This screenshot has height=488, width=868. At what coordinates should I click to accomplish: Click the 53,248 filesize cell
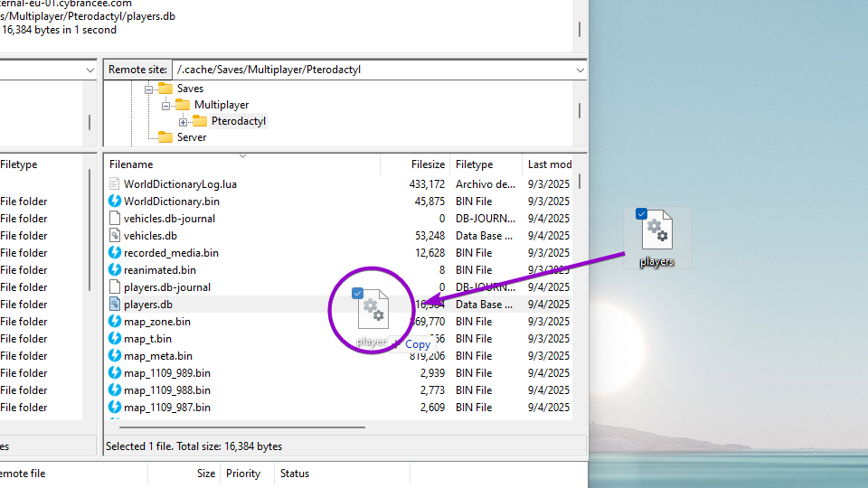coord(429,236)
